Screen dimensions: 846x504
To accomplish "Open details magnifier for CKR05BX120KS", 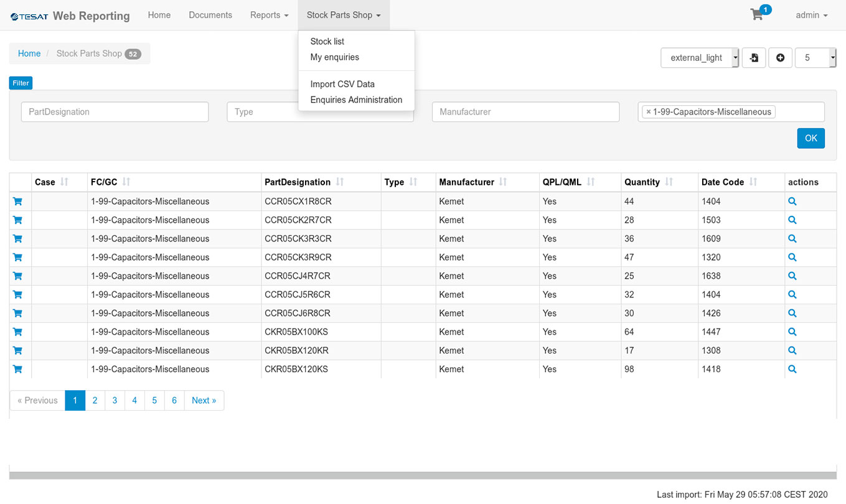I will [792, 369].
